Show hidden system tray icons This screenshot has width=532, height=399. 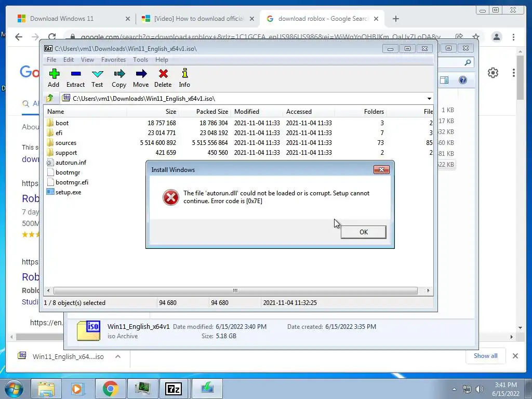(454, 389)
